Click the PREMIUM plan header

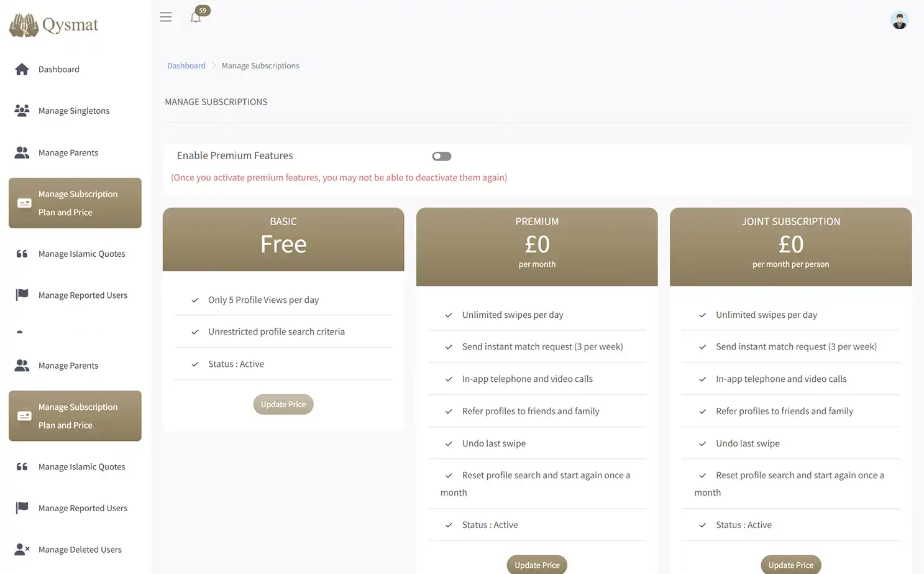pos(536,221)
